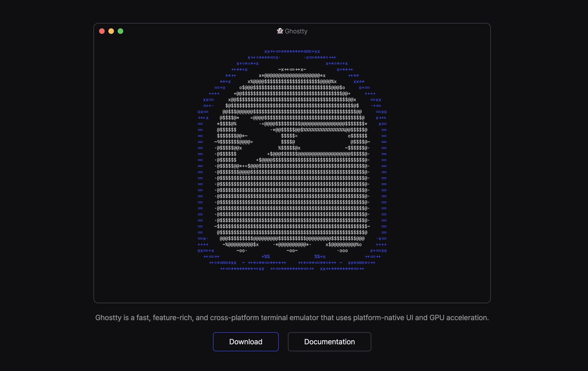Open the Documentation link
Image resolution: width=588 pixels, height=371 pixels.
(330, 342)
